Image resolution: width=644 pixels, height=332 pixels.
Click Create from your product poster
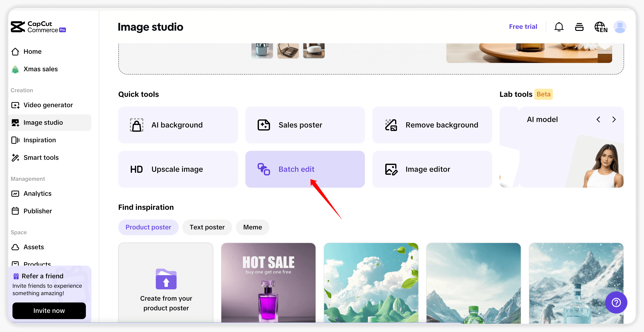pos(166,283)
